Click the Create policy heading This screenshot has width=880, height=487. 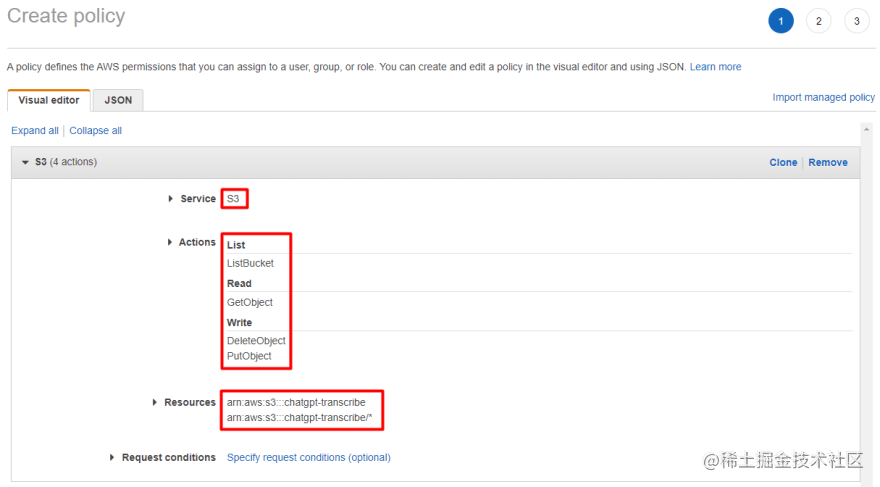coord(66,16)
